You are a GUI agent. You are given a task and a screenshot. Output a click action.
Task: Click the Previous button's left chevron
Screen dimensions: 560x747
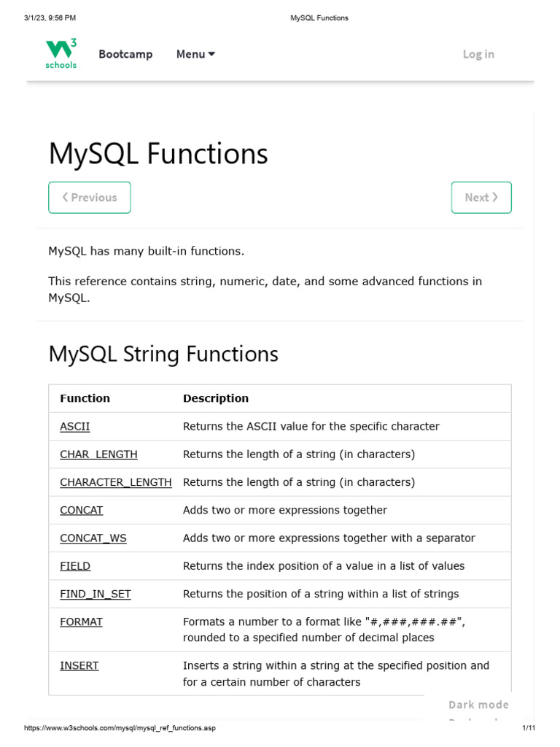point(66,197)
